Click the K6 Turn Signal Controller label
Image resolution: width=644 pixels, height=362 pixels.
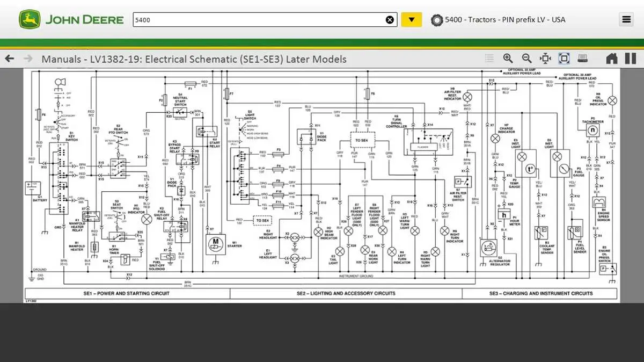coord(396,121)
